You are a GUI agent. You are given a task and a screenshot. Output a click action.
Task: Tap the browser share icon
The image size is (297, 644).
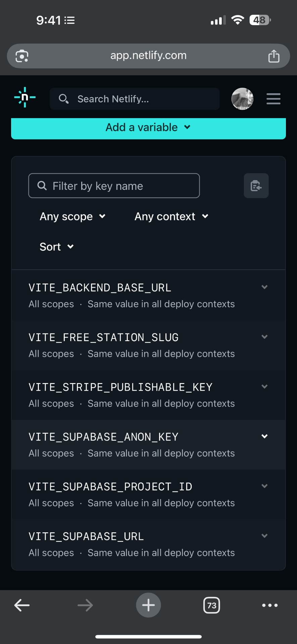pyautogui.click(x=274, y=56)
